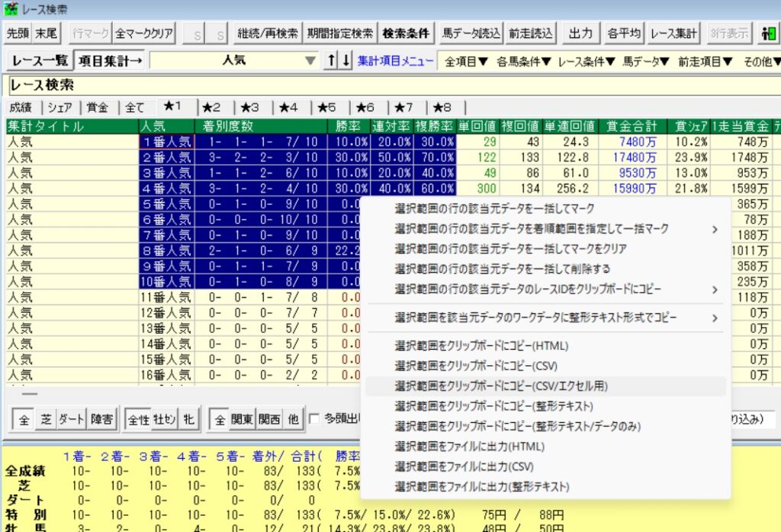Toggle the 関東 region filter

pos(242,419)
